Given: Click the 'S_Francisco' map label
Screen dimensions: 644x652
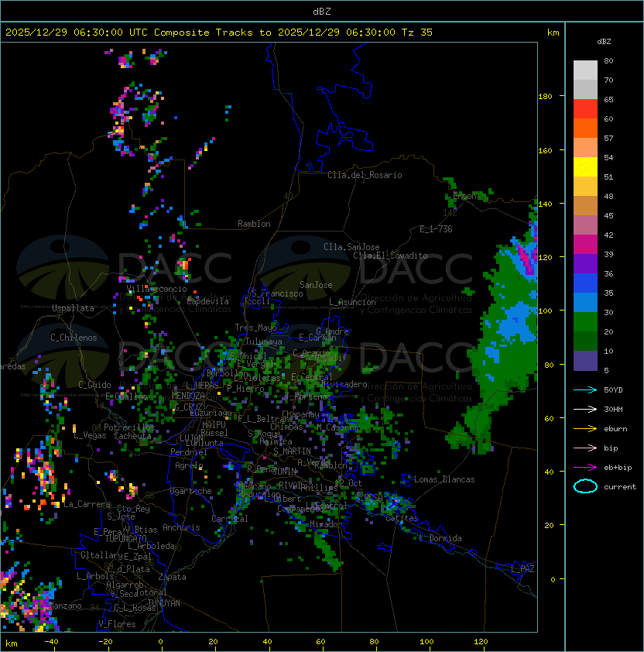Looking at the screenshot, I should (x=278, y=293).
